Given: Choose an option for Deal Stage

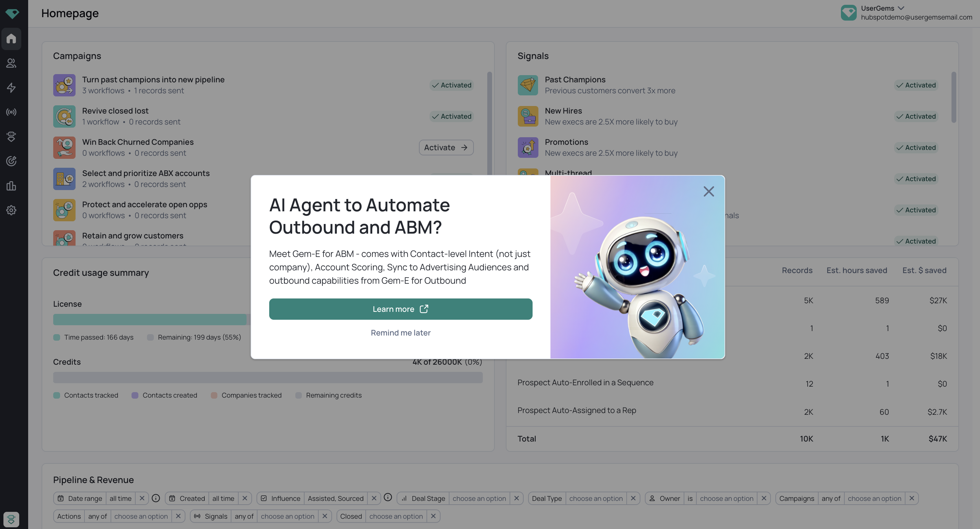Looking at the screenshot, I should 479,498.
